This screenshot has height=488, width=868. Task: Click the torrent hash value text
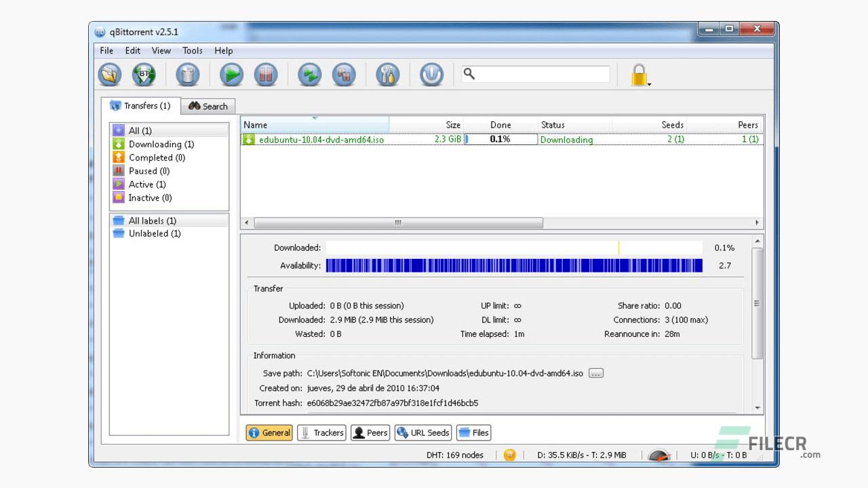tap(393, 403)
